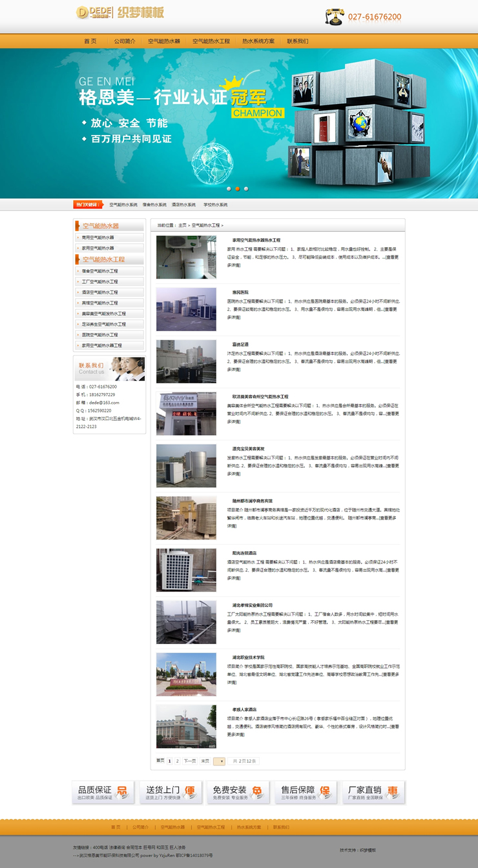Click the antique telephone icon
This screenshot has height=868, width=478.
click(x=335, y=17)
